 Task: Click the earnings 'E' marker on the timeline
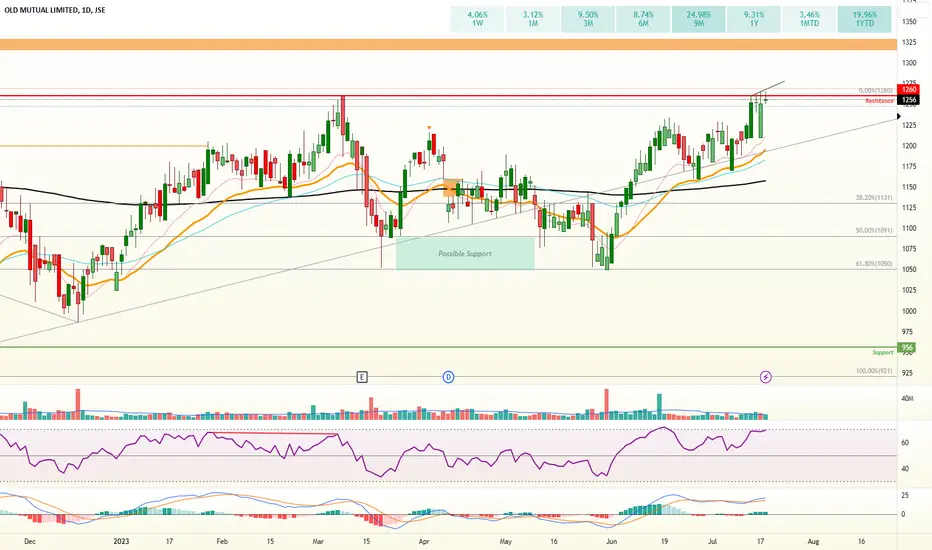click(362, 377)
